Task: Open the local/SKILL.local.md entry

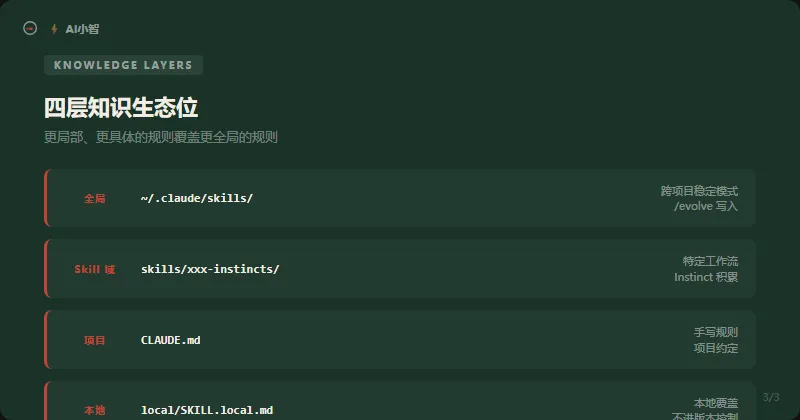Action: [x=207, y=410]
